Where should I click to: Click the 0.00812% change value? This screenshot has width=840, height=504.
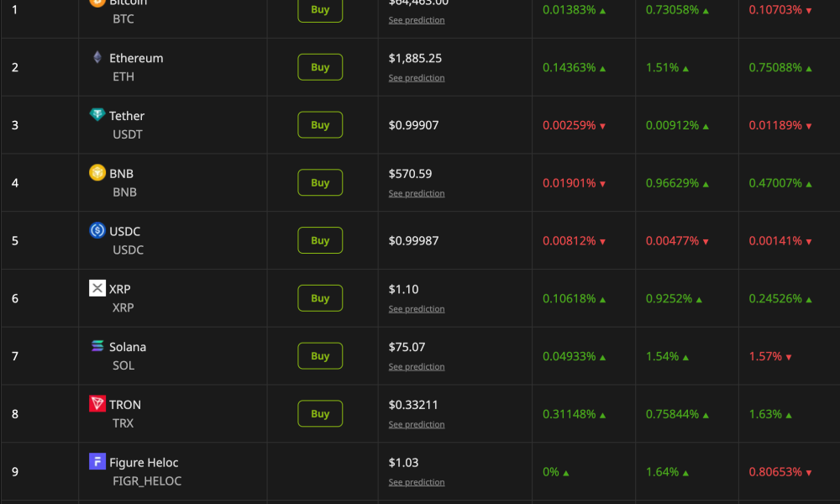click(x=569, y=241)
